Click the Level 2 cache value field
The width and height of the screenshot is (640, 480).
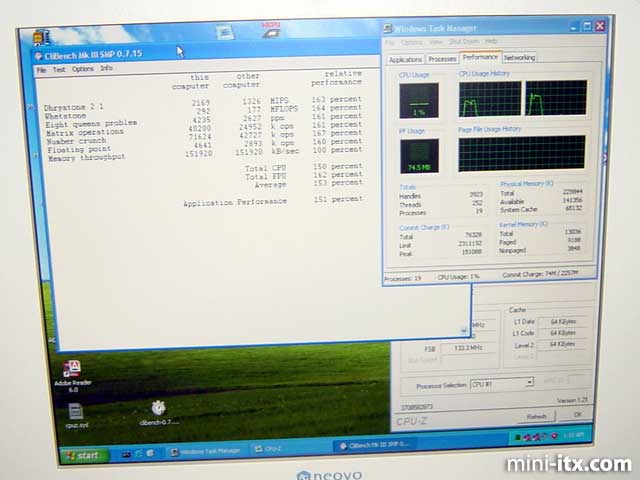point(563,344)
